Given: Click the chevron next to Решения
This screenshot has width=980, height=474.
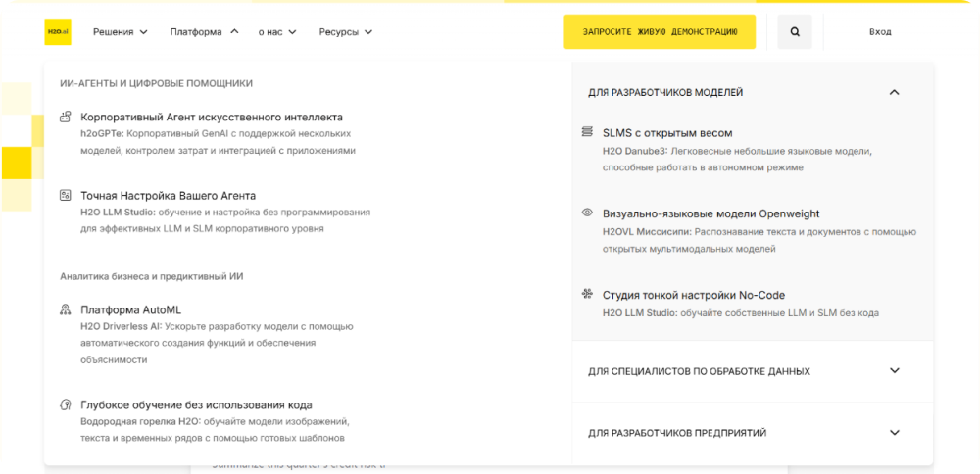Looking at the screenshot, I should point(144,32).
